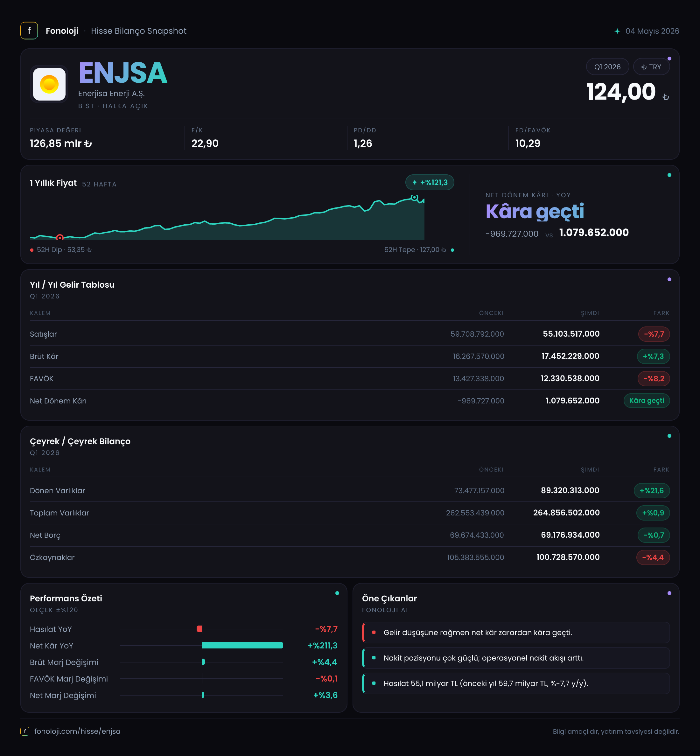Click the Özkaynaklar value 100.728.570.000
The width and height of the screenshot is (700, 756).
pos(568,557)
